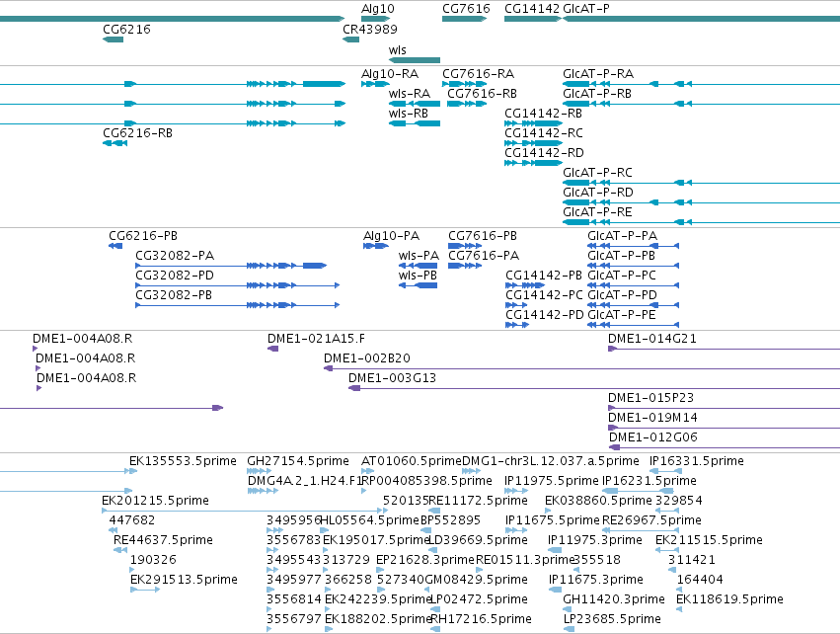Click the CG7616-RB transcript label

(x=482, y=93)
